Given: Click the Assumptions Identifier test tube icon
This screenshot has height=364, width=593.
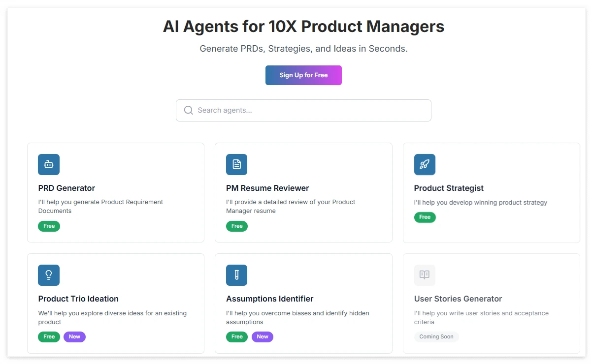Looking at the screenshot, I should pos(236,275).
